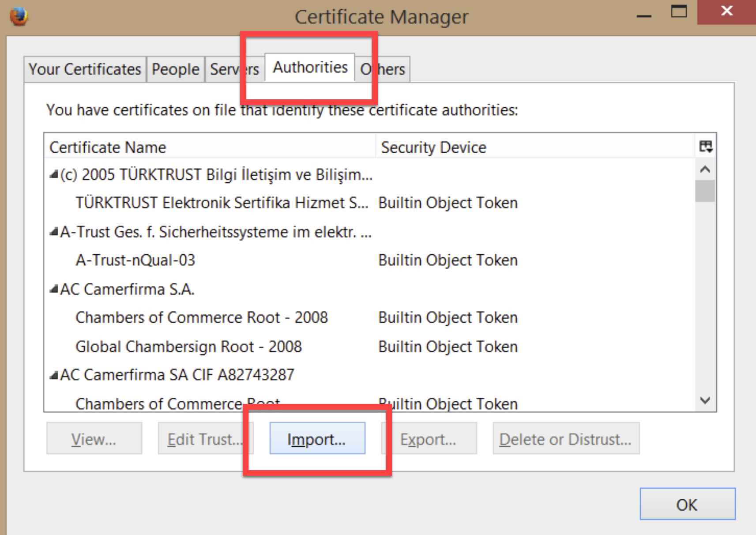The image size is (756, 535).
Task: Click the Firefox icon in title bar
Action: (19, 16)
